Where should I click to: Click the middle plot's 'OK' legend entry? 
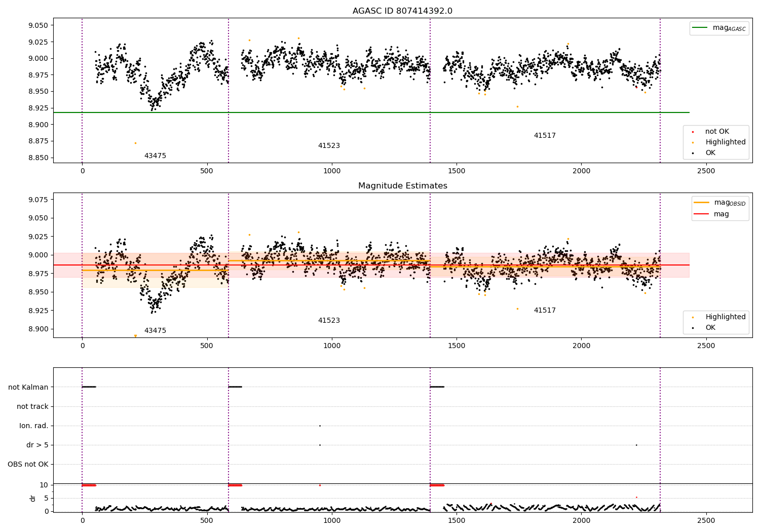(x=704, y=328)
